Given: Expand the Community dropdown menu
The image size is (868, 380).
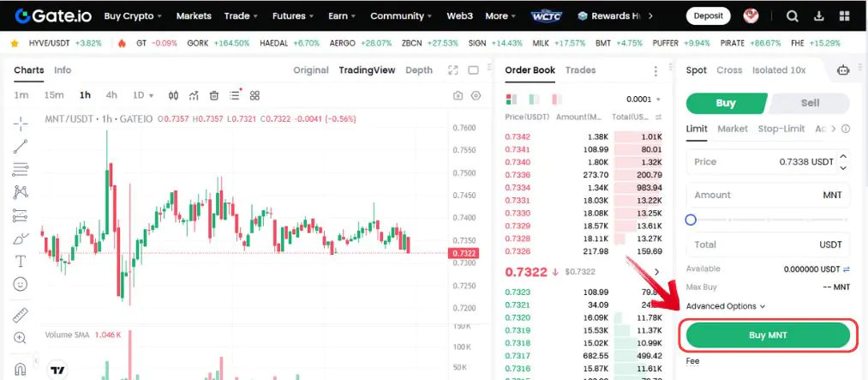Looking at the screenshot, I should 402,16.
